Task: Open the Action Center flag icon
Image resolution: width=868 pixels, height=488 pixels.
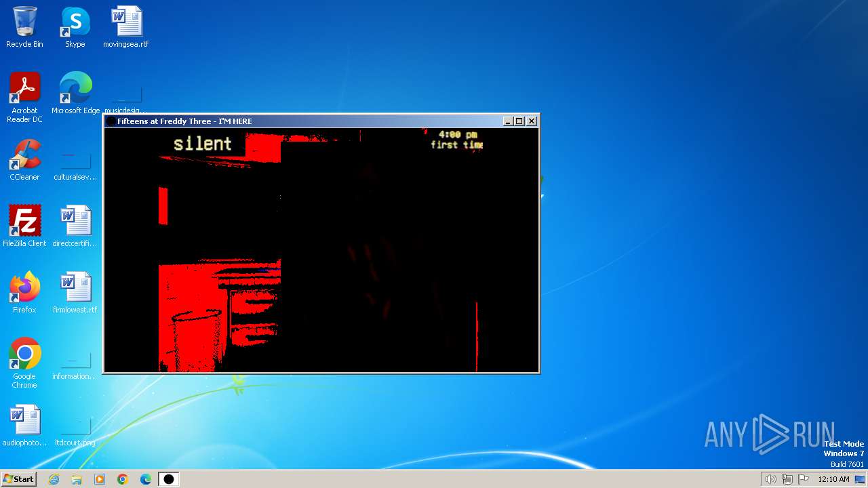Action: [x=804, y=479]
